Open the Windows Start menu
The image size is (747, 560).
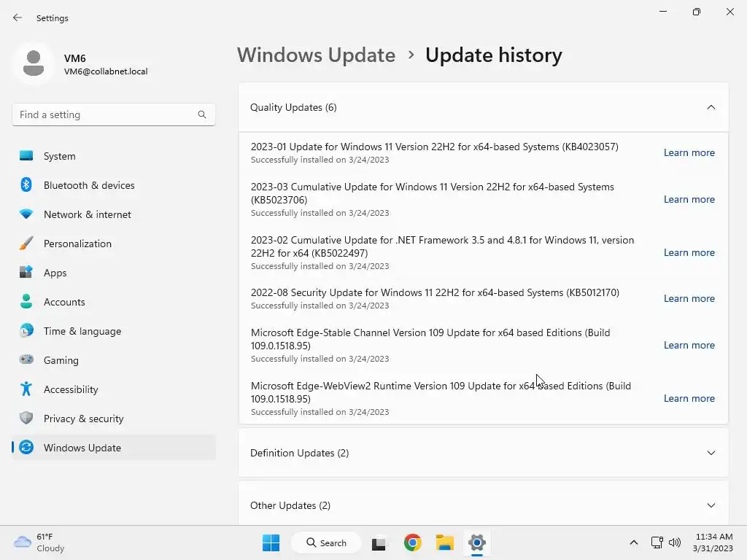(271, 542)
